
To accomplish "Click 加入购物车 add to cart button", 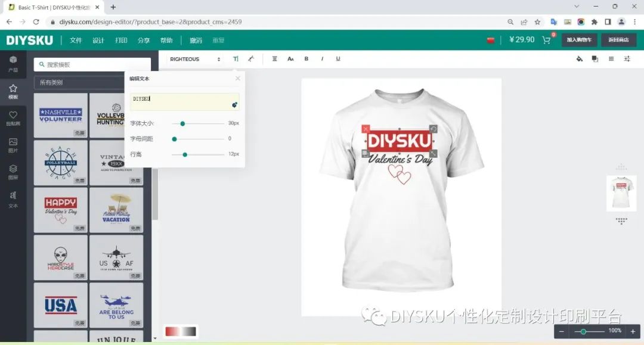I will pyautogui.click(x=579, y=40).
